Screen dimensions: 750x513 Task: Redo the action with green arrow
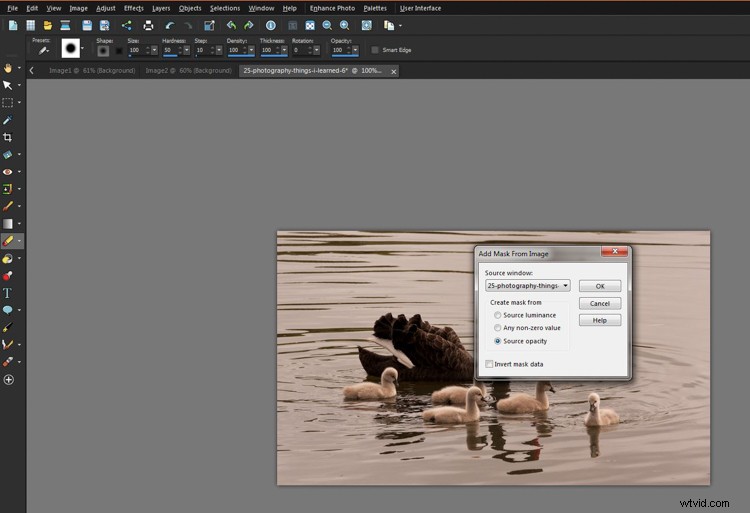249,25
